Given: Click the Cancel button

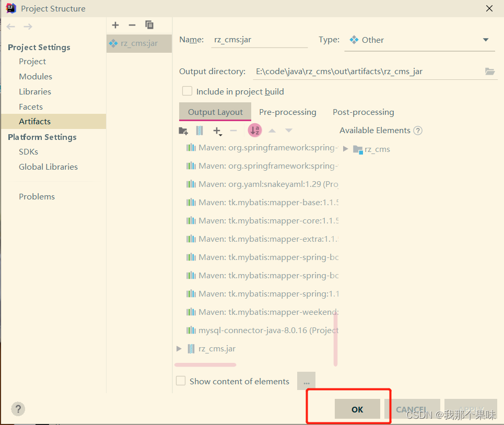Looking at the screenshot, I should [x=412, y=409].
